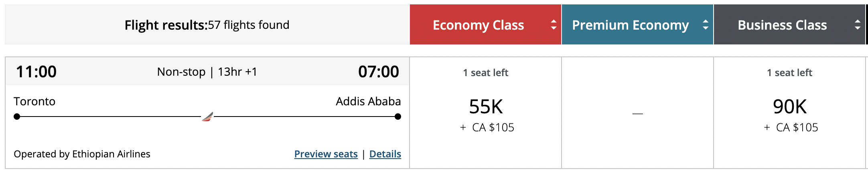Click the 11:00 departure time
Screen dimensions: 868x173
tap(36, 72)
